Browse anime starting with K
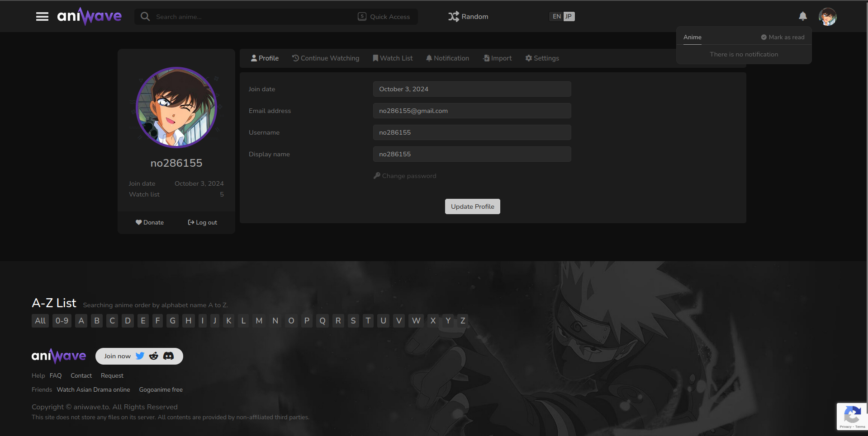Viewport: 868px width, 436px height. point(229,321)
